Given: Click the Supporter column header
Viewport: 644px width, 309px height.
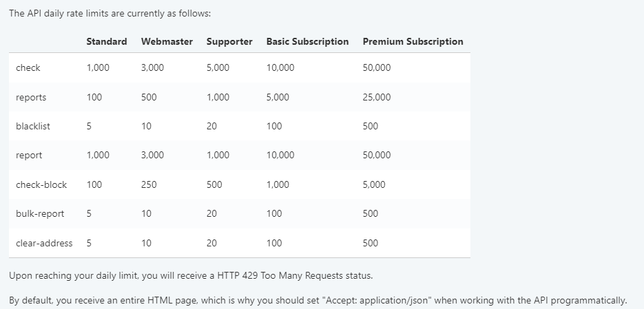Looking at the screenshot, I should click(x=229, y=41).
